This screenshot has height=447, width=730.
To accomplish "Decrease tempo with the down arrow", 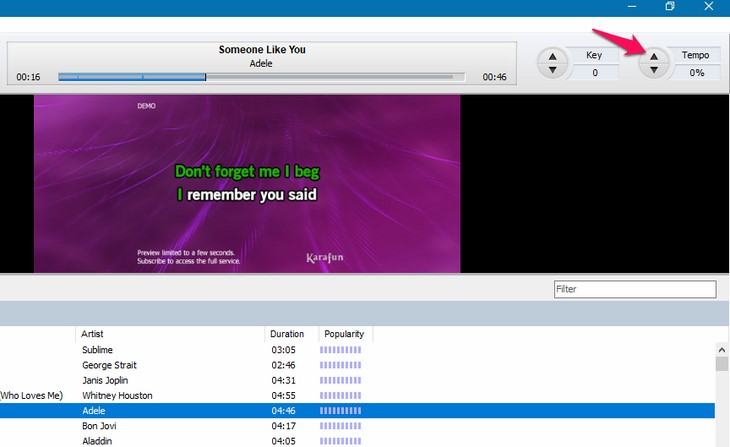I will coord(654,70).
